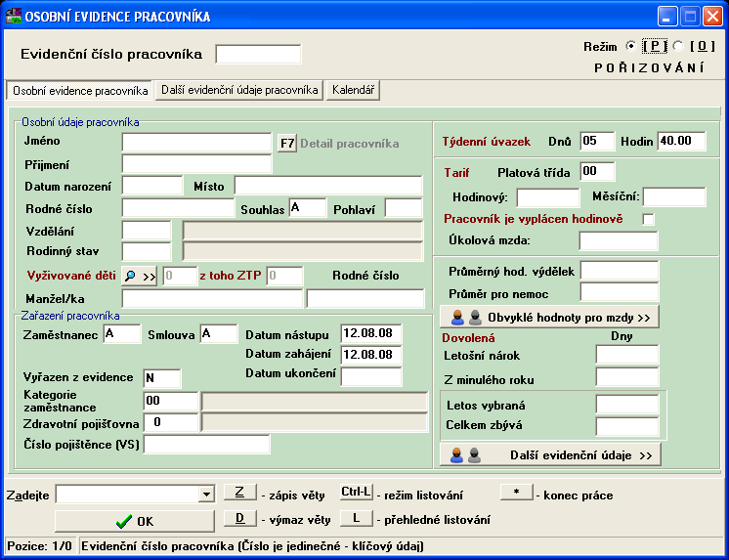729x560 pixels.
Task: Click the Týdenní úvazek Dnů field
Action: coord(597,142)
